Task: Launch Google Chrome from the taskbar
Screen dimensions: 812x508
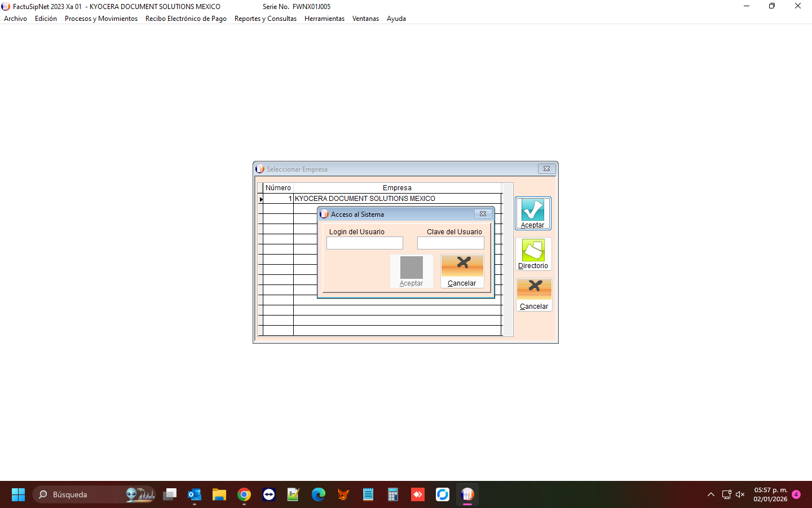Action: 244,495
